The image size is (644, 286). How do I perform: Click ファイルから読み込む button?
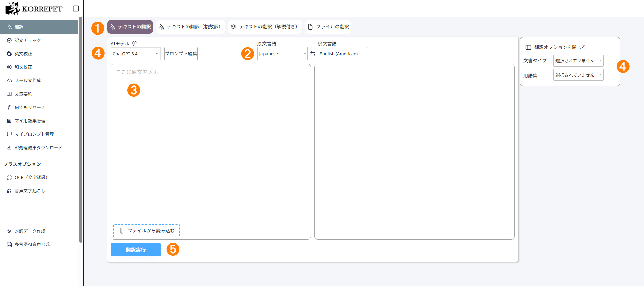pyautogui.click(x=147, y=231)
